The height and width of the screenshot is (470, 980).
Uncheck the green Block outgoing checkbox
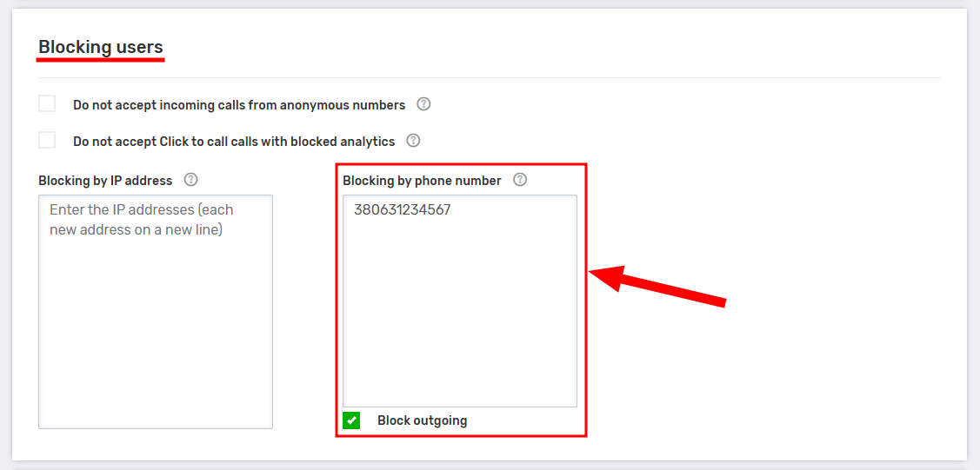tap(351, 420)
